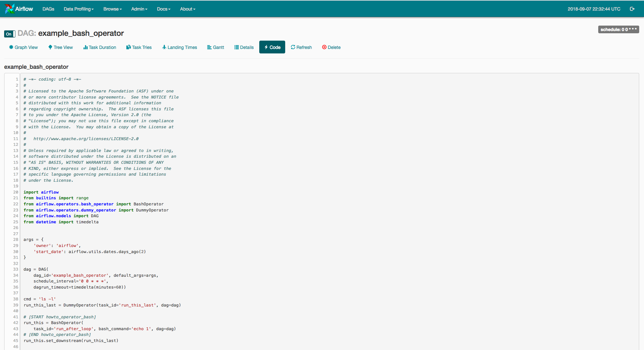The width and height of the screenshot is (644, 350).
Task: Click the Airflow pinwheel logo
Action: (9, 9)
